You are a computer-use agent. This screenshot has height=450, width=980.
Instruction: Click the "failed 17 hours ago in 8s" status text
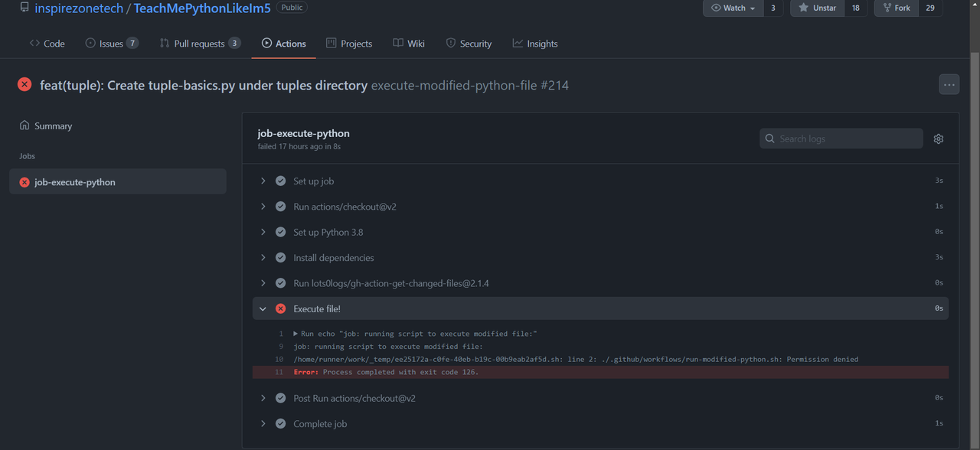[x=299, y=146]
